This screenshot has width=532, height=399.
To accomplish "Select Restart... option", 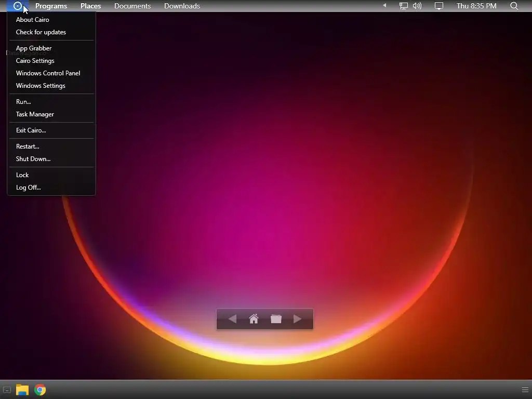I will [51, 147].
